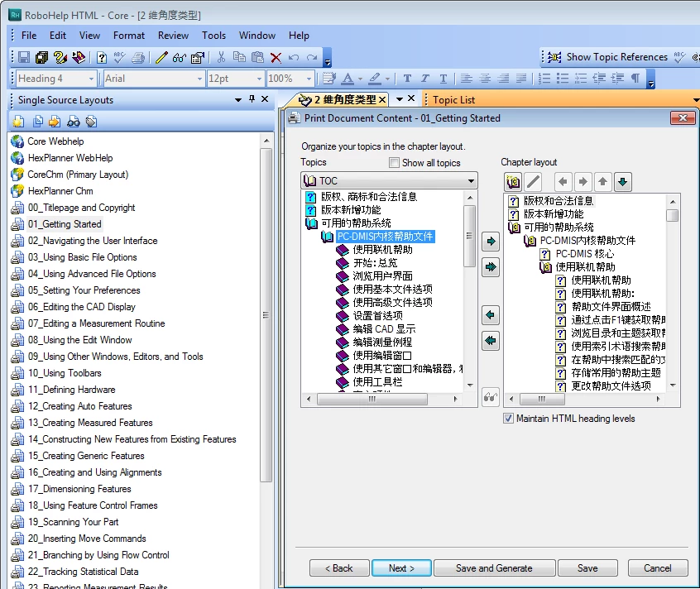Viewport: 700px width, 589px height.
Task: Click the topic properties icon
Action: coord(197,57)
